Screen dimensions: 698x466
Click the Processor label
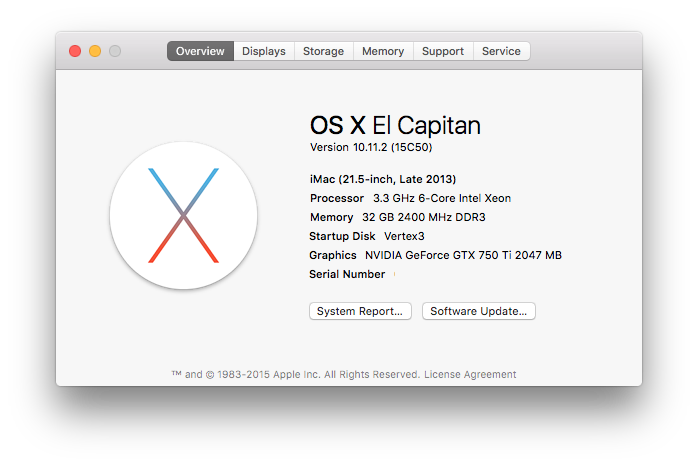pos(337,198)
